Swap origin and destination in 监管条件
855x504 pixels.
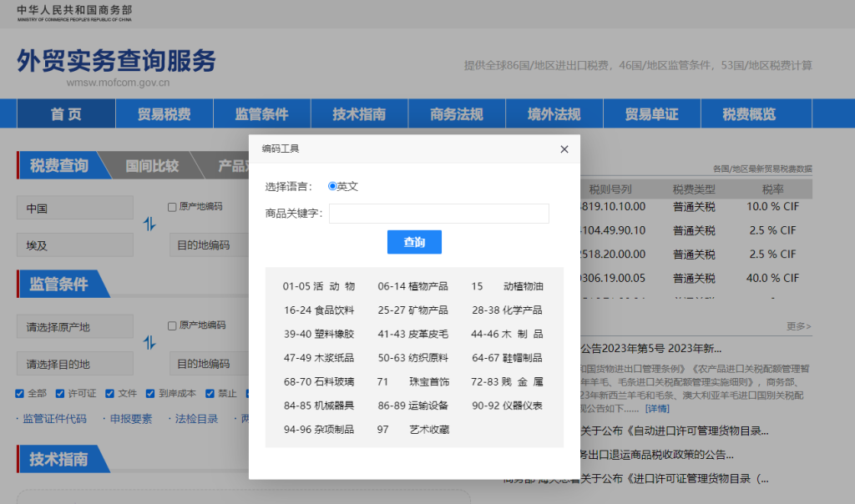click(x=149, y=343)
